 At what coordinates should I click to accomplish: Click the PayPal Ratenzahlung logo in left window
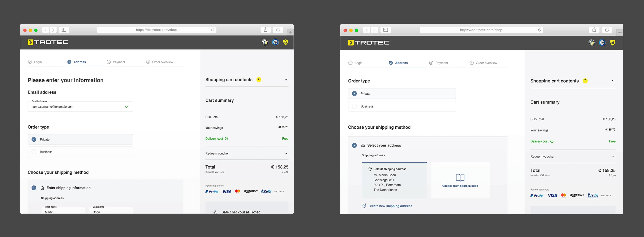(266, 191)
